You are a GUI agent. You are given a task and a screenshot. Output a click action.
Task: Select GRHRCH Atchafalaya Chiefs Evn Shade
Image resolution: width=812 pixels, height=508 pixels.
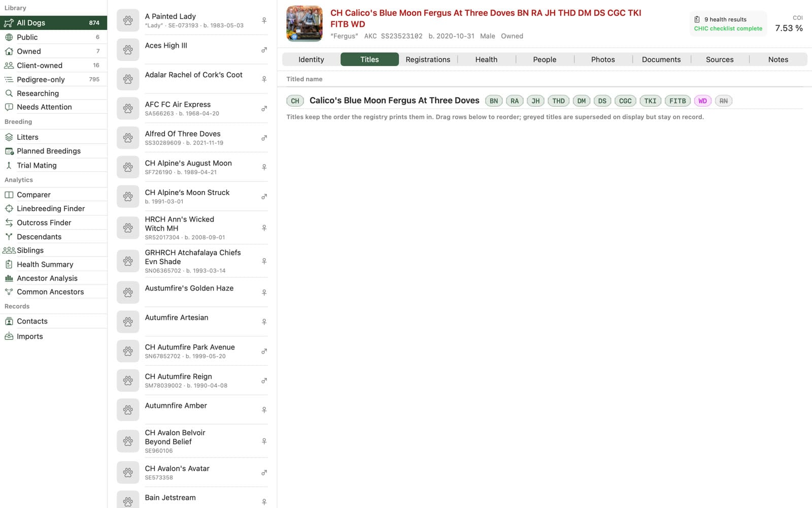click(192, 261)
